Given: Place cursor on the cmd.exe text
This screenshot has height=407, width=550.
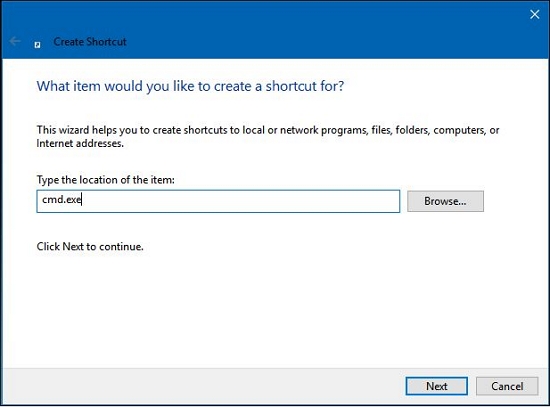Looking at the screenshot, I should click(62, 200).
